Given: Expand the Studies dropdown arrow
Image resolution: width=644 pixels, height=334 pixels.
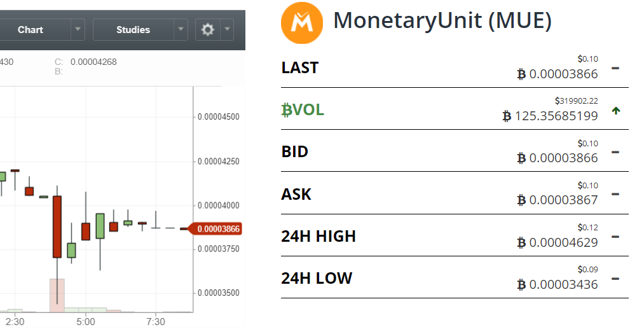Looking at the screenshot, I should [181, 29].
